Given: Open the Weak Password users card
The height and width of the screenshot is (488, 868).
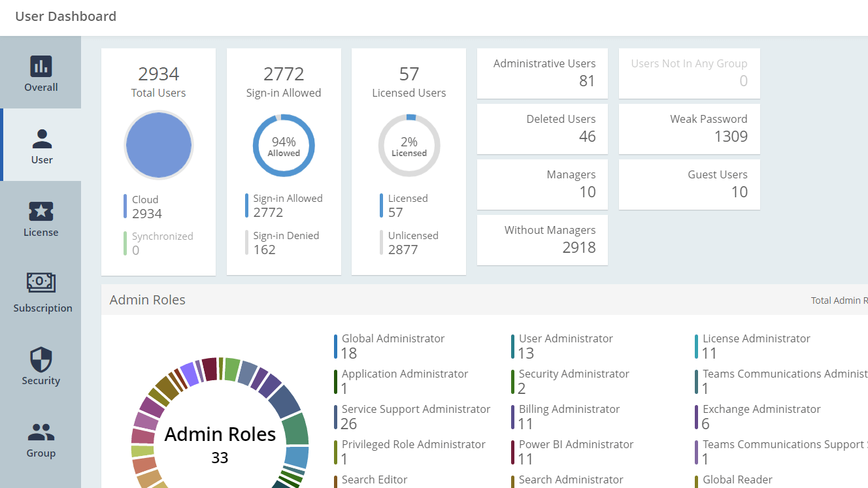Looking at the screenshot, I should [689, 128].
